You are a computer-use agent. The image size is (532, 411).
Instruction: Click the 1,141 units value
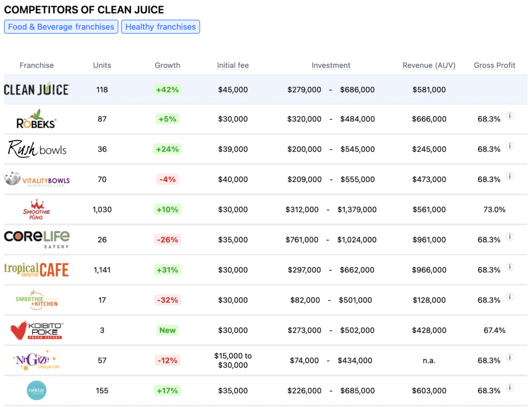(x=102, y=270)
